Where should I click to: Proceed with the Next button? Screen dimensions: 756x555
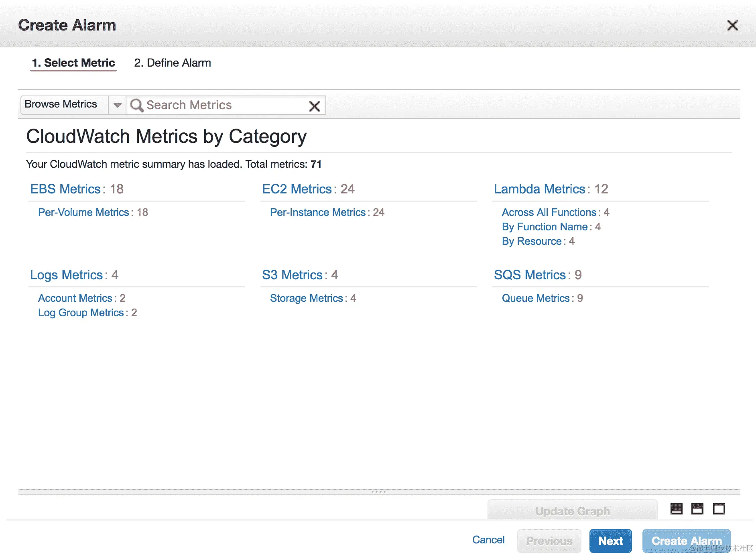pos(611,541)
